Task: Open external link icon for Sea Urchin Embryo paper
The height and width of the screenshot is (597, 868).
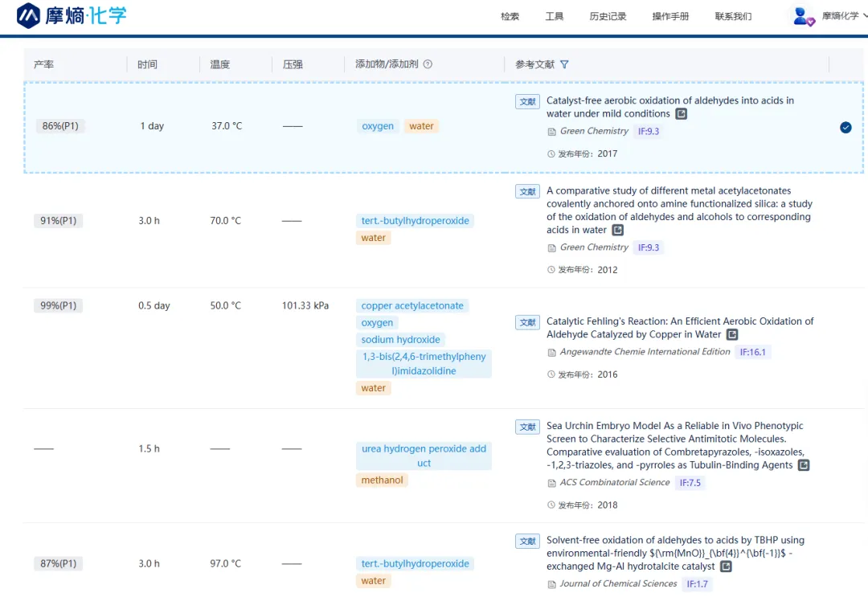Action: click(x=803, y=465)
